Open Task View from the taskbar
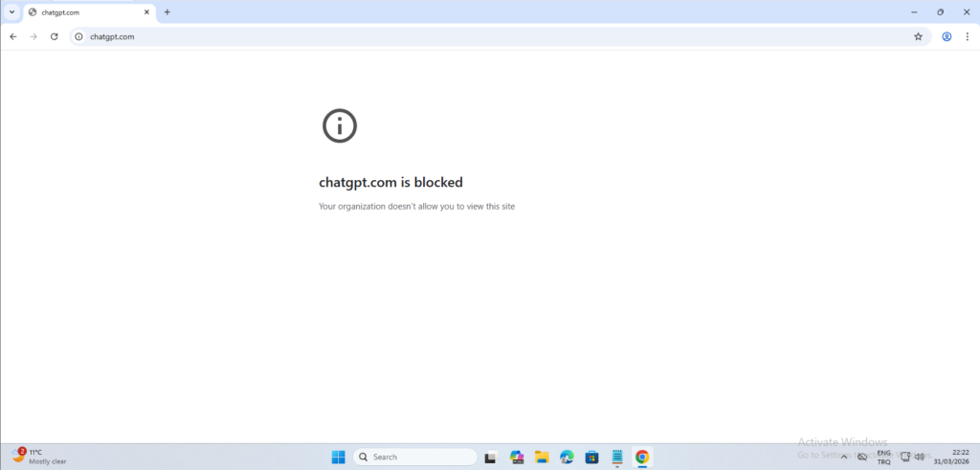 tap(490, 457)
